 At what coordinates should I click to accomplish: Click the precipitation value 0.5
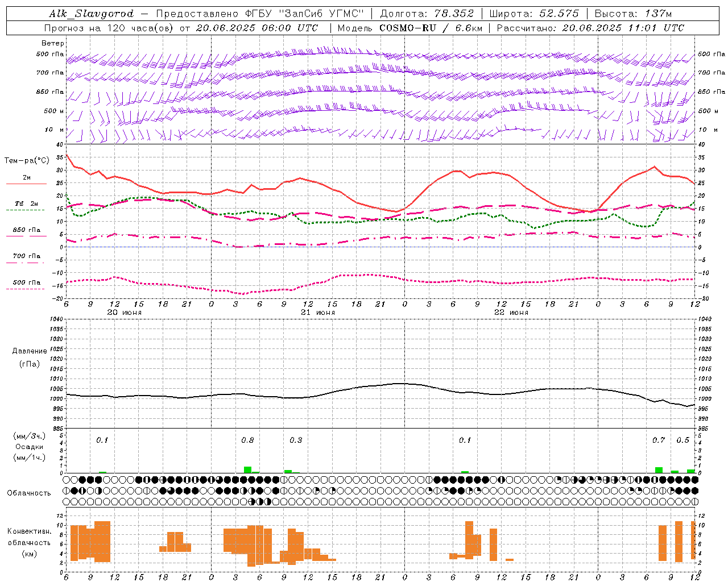pos(683,440)
